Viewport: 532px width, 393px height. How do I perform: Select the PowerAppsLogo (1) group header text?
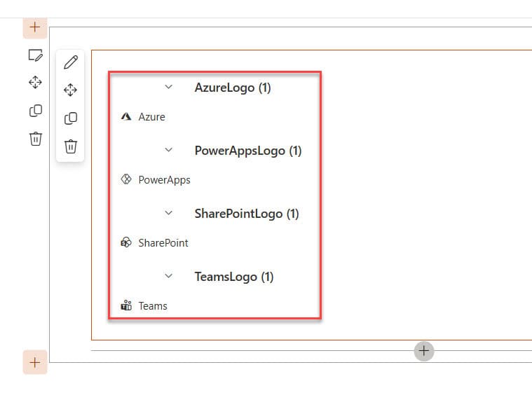248,151
